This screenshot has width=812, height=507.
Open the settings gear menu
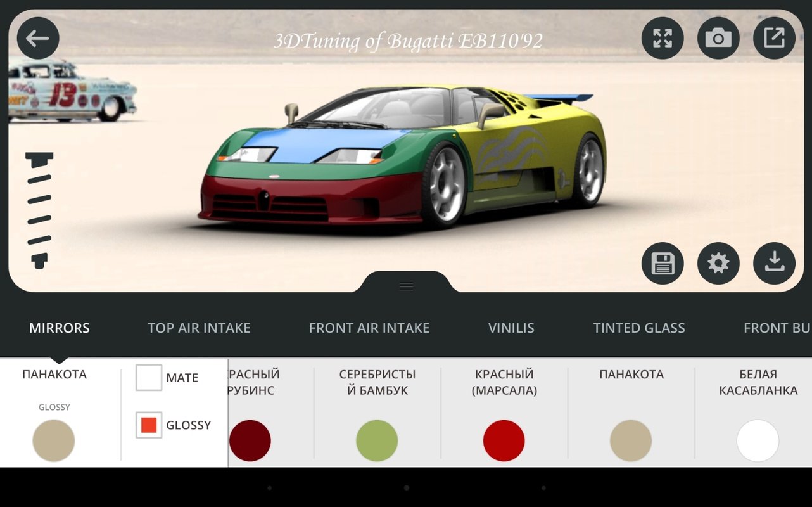coord(718,263)
